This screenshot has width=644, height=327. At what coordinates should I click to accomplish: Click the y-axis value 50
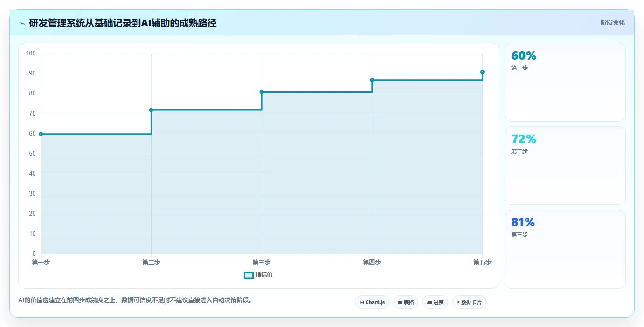click(32, 154)
